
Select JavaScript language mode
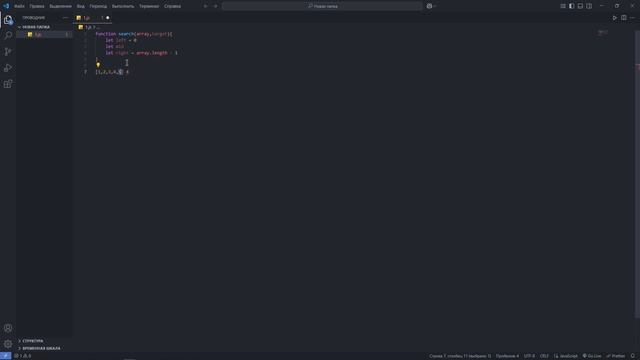point(566,356)
